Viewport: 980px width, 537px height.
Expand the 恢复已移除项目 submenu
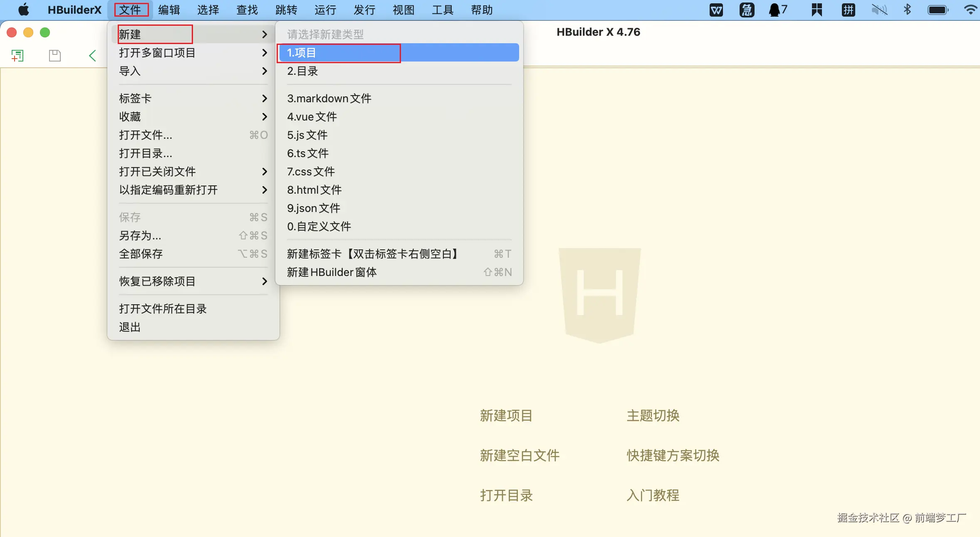193,281
